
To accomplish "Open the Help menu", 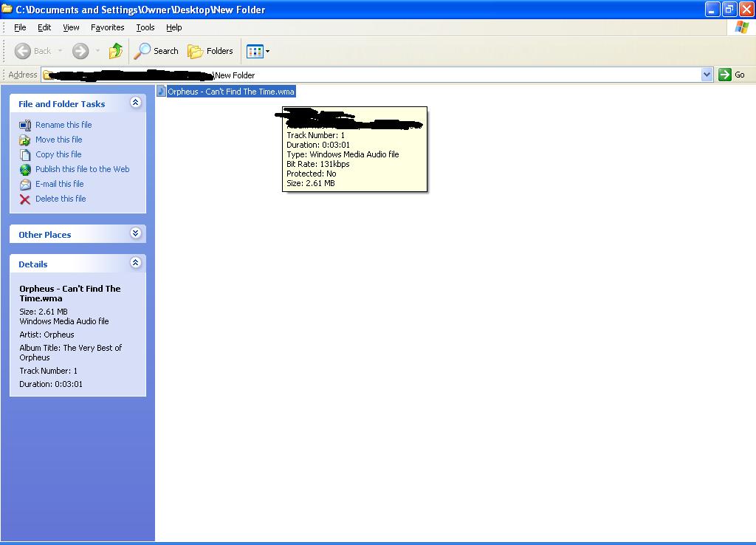I will pyautogui.click(x=174, y=27).
